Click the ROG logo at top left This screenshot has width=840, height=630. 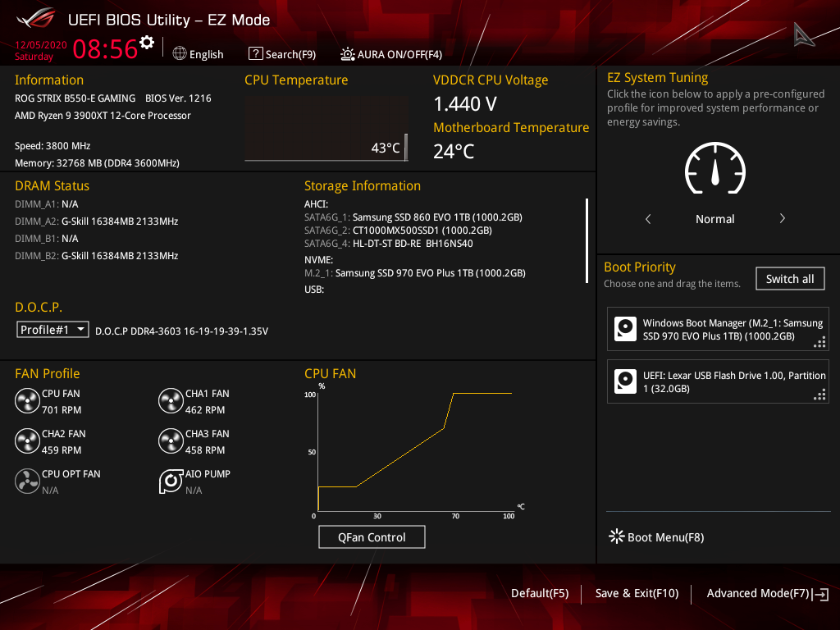click(x=36, y=19)
